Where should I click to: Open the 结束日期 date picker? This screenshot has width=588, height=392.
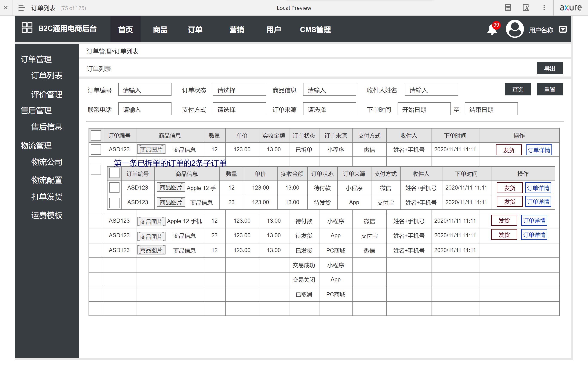[x=491, y=109]
